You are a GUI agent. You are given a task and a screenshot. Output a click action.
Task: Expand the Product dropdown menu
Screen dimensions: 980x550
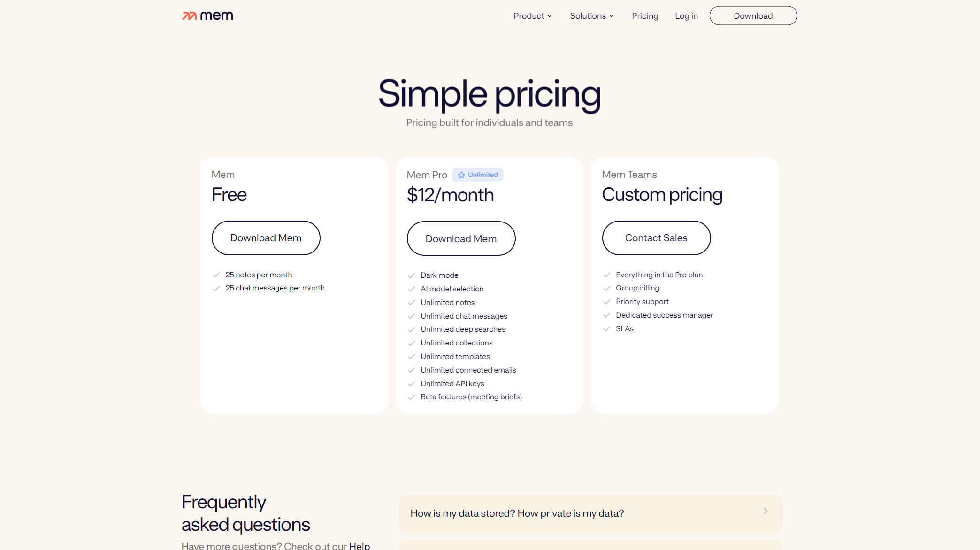[x=533, y=16]
